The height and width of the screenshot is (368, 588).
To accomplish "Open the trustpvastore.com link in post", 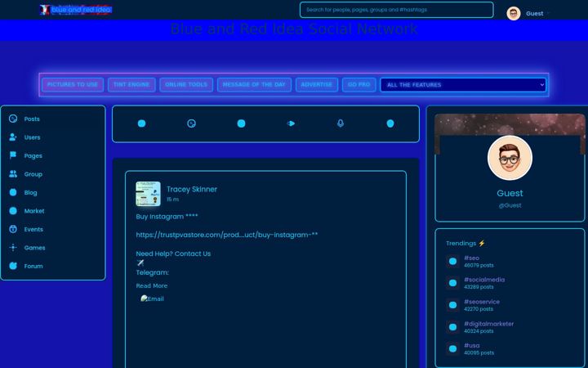I will tap(227, 235).
